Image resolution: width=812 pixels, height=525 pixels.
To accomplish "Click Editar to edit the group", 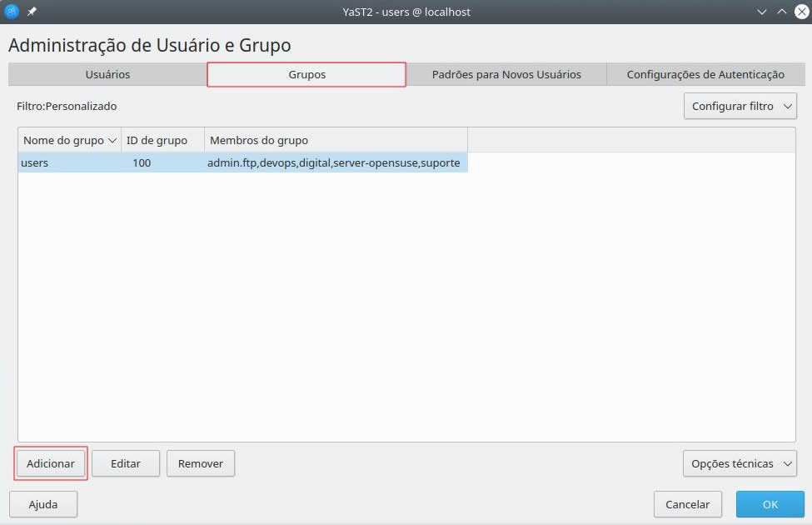I will [x=125, y=463].
